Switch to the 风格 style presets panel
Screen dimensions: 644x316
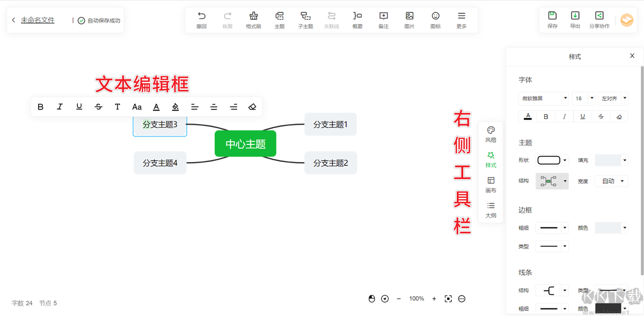(x=491, y=134)
